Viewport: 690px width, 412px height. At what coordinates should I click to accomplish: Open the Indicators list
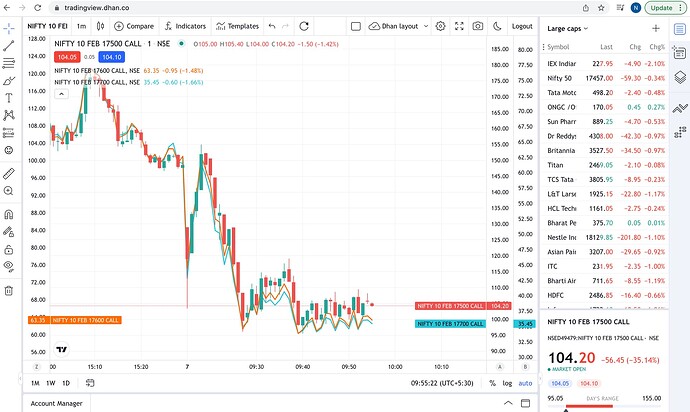(185, 26)
